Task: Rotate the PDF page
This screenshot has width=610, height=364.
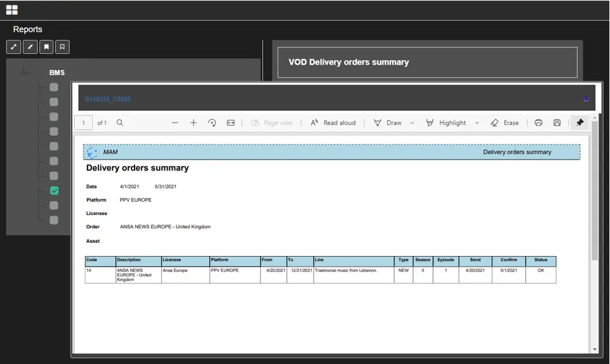Action: click(212, 123)
